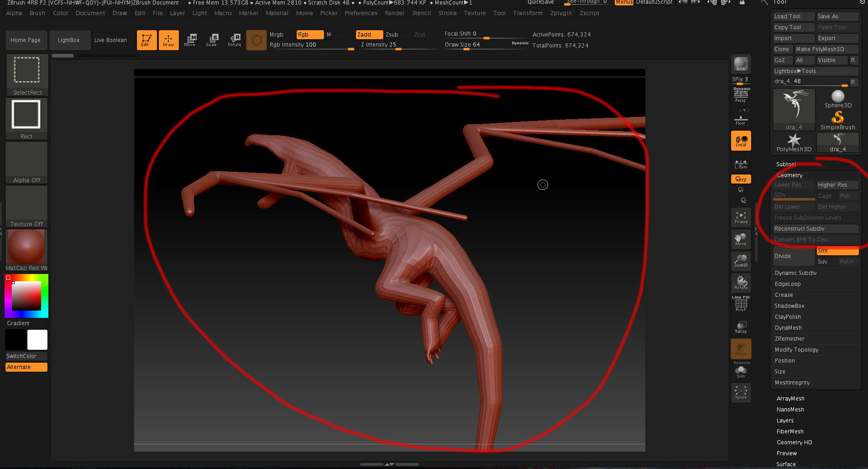This screenshot has width=868, height=469.
Task: Activate the Move gizmo icon
Action: pos(190,40)
